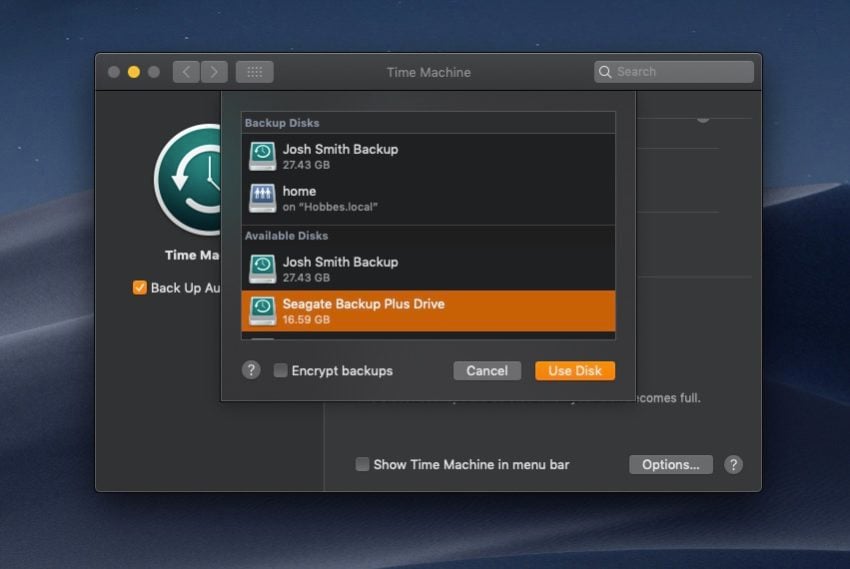
Task: Click the 16.59 GB size text
Action: coord(306,320)
